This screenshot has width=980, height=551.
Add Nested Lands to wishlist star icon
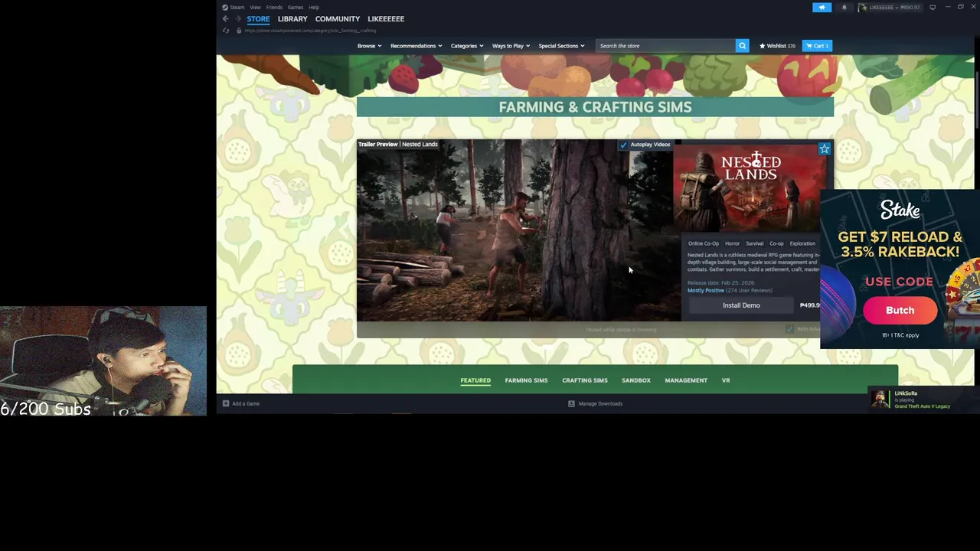825,148
